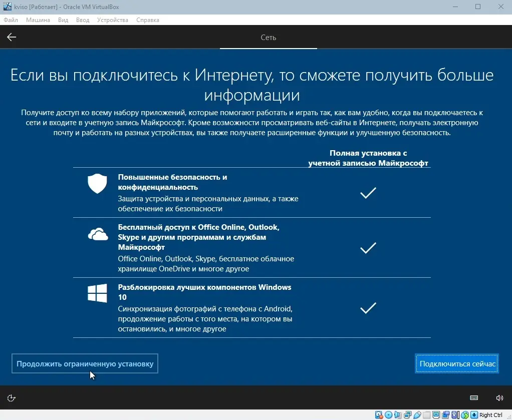
Task: Click the virtual display status icon
Action: 436,415
